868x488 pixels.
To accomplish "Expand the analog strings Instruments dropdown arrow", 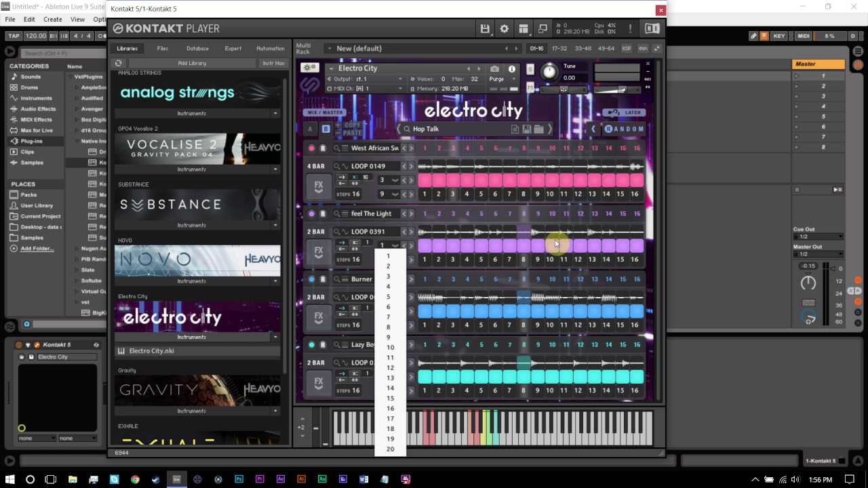I will [x=275, y=113].
